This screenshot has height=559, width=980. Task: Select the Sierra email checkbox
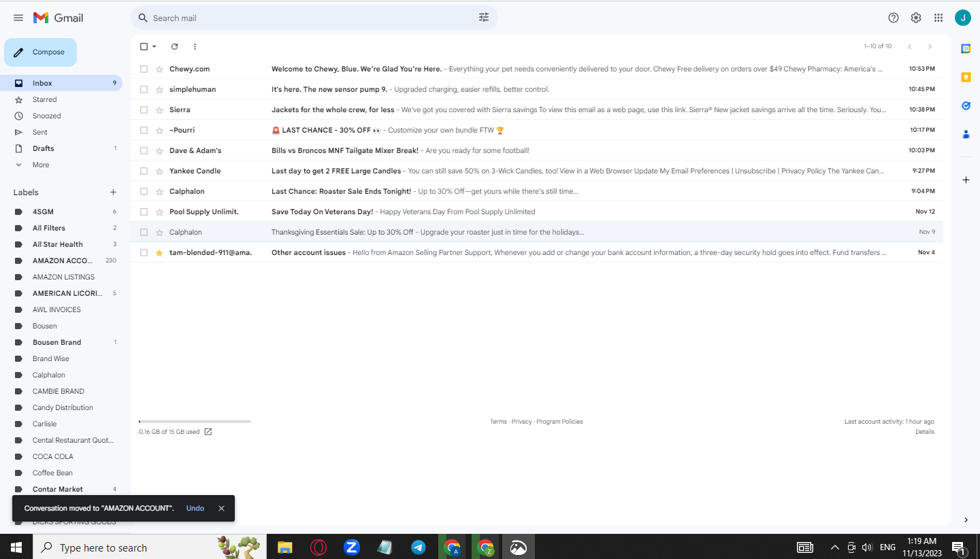(x=144, y=109)
